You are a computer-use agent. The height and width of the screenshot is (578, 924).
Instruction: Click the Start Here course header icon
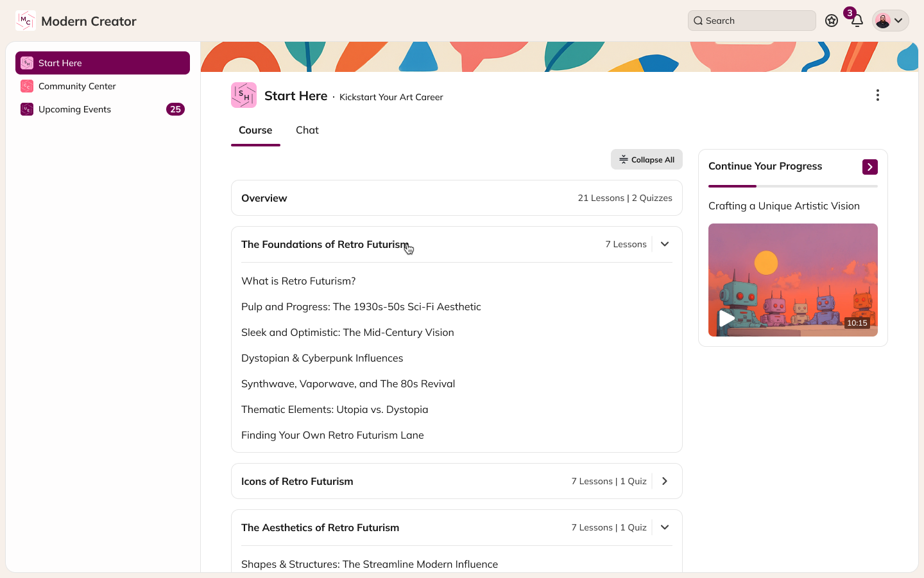244,94
